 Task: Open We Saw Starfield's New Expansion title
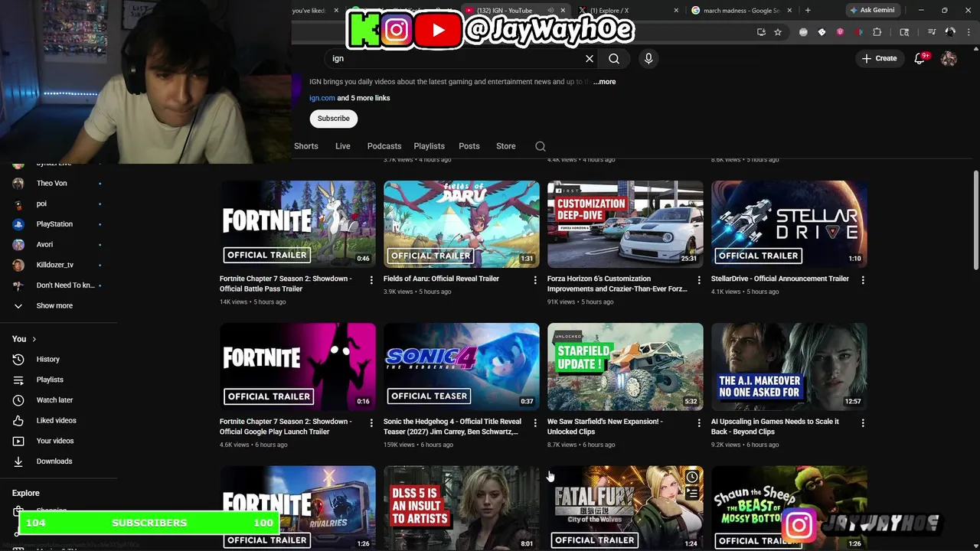605,426
